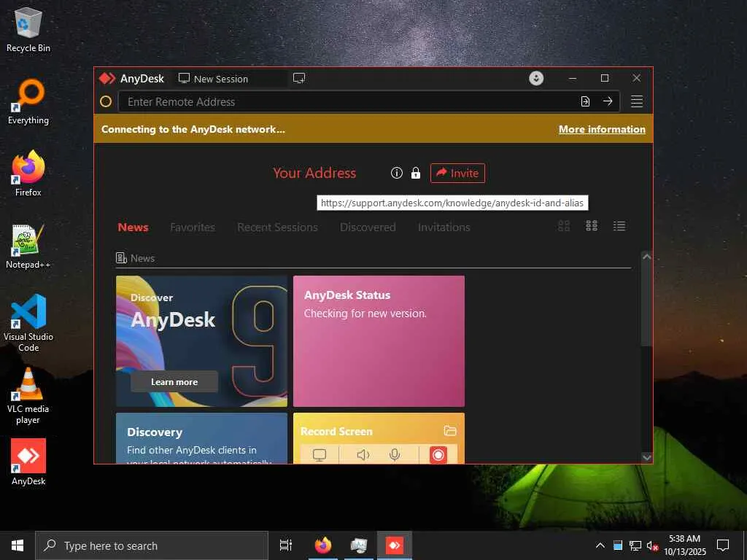747x560 pixels.
Task: Open the News tab
Action: pos(133,227)
